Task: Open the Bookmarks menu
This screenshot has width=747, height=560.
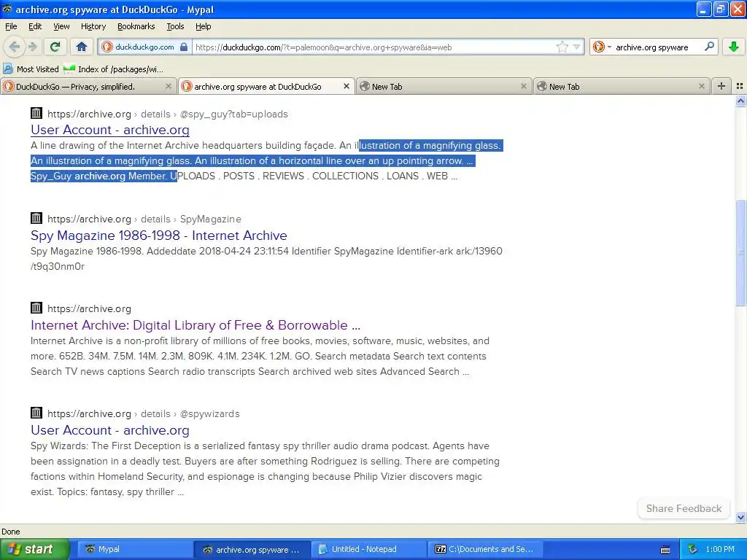Action: tap(136, 26)
